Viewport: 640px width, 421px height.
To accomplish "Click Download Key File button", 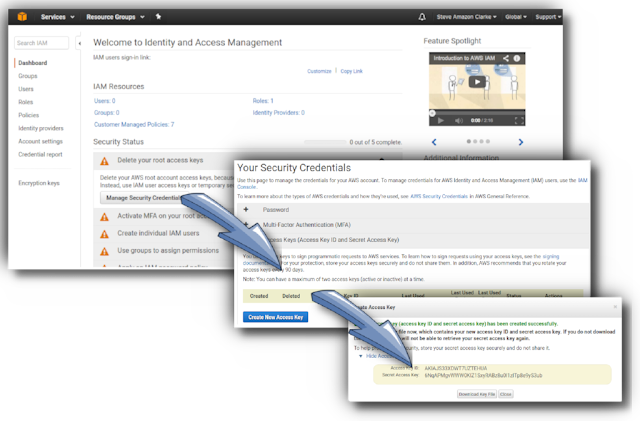I will click(477, 394).
